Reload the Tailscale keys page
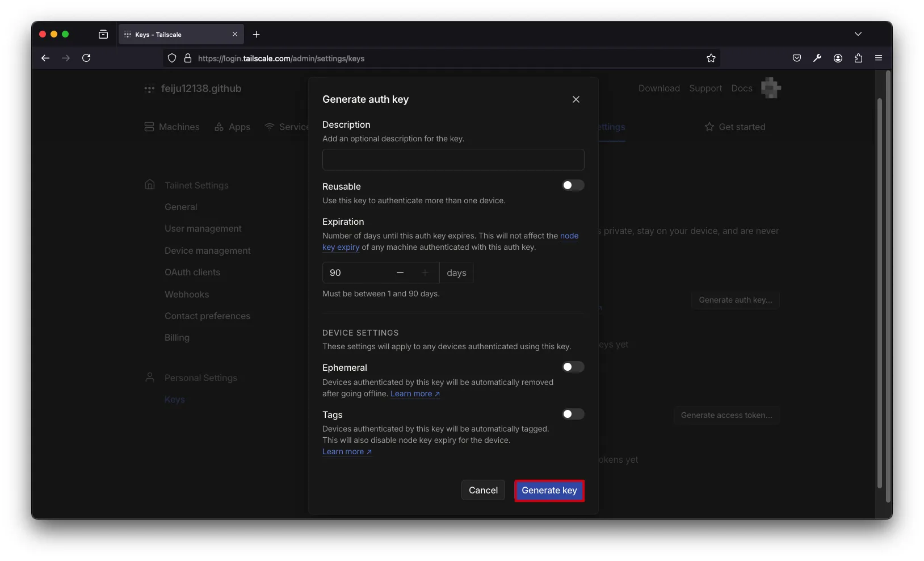 (x=86, y=58)
